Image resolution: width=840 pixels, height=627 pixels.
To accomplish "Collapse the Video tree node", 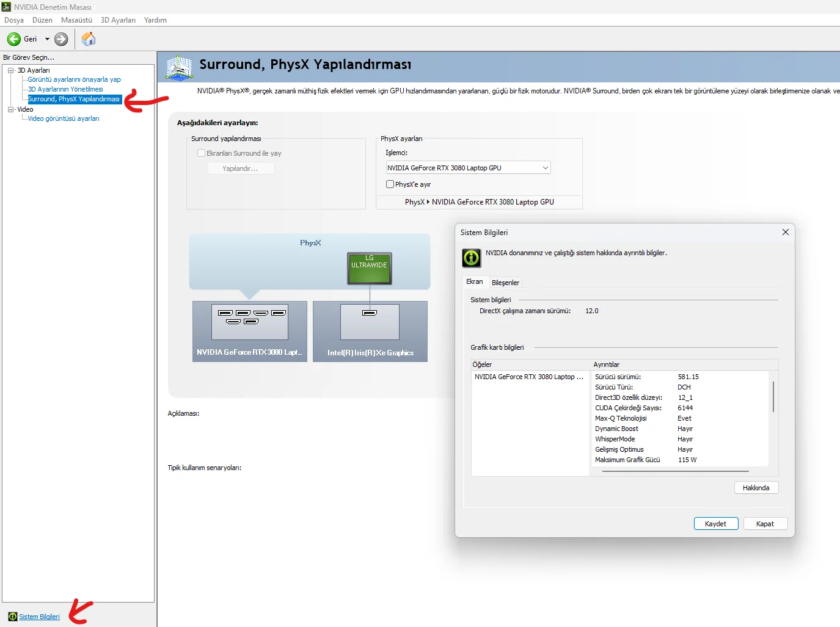I will (x=10, y=109).
